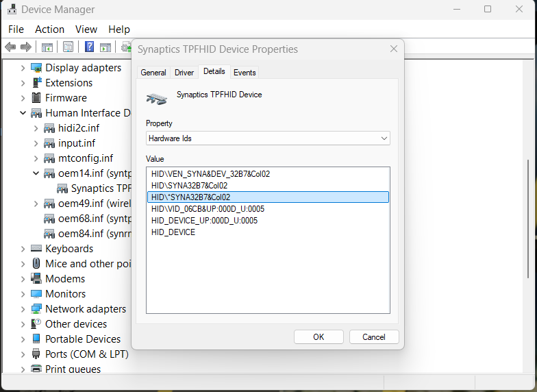Click the mtconfig.inf device icon
The image size is (537, 392).
49,158
